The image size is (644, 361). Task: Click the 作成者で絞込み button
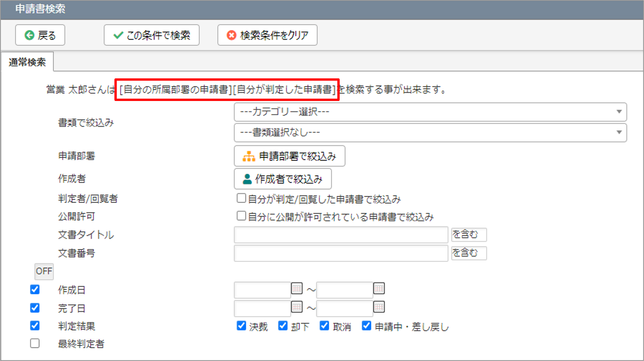tap(283, 179)
